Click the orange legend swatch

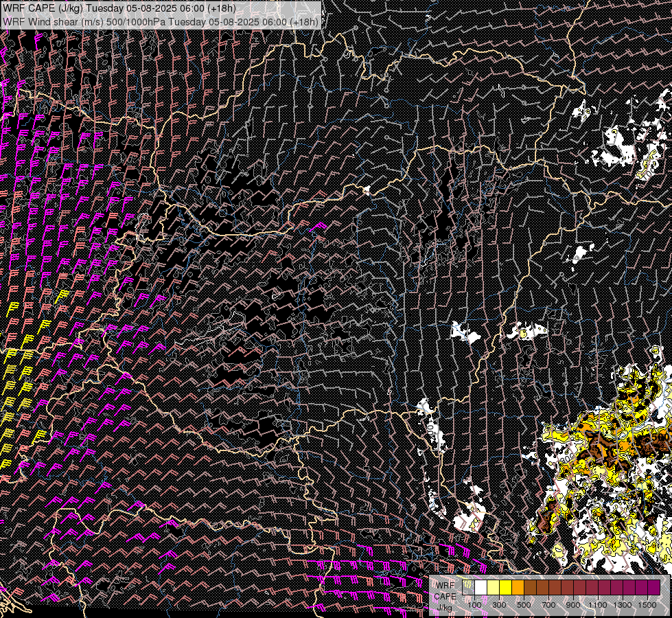point(518,588)
